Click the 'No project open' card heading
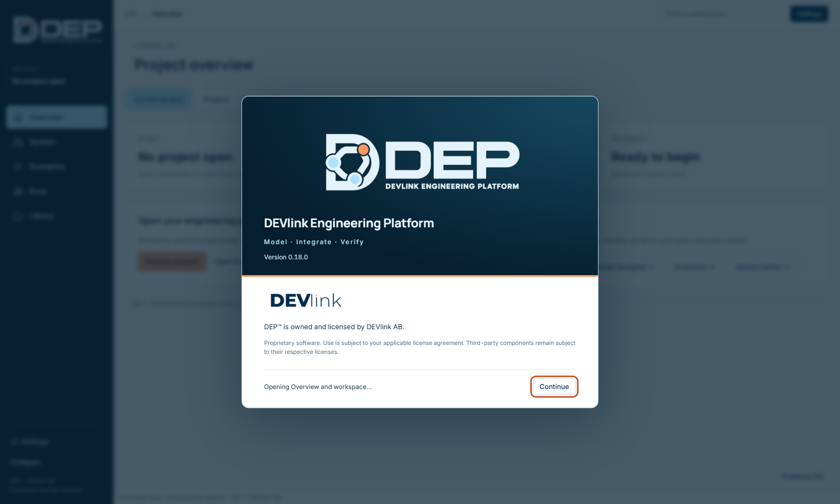This screenshot has height=504, width=840. click(185, 157)
